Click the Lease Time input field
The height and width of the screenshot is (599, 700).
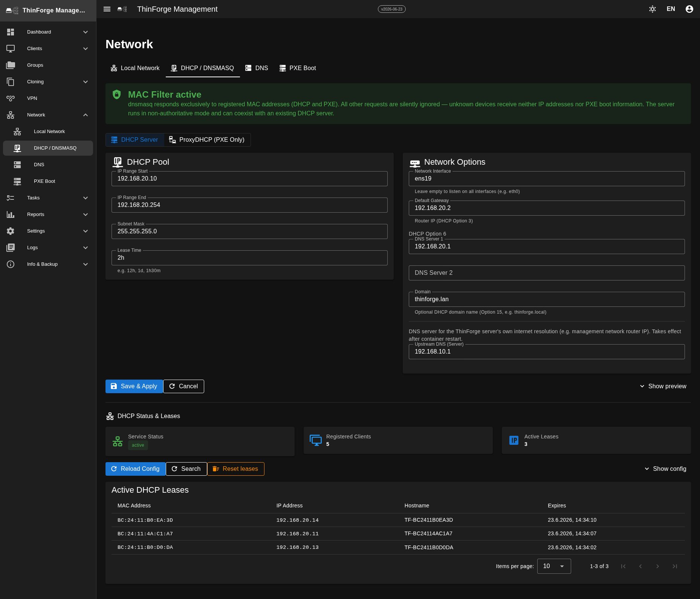(x=249, y=258)
